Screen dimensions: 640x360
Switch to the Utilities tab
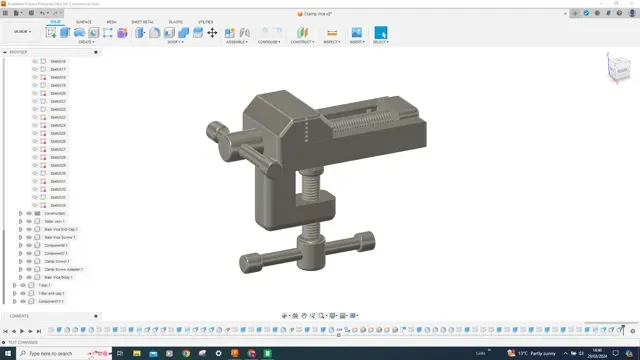pos(205,22)
